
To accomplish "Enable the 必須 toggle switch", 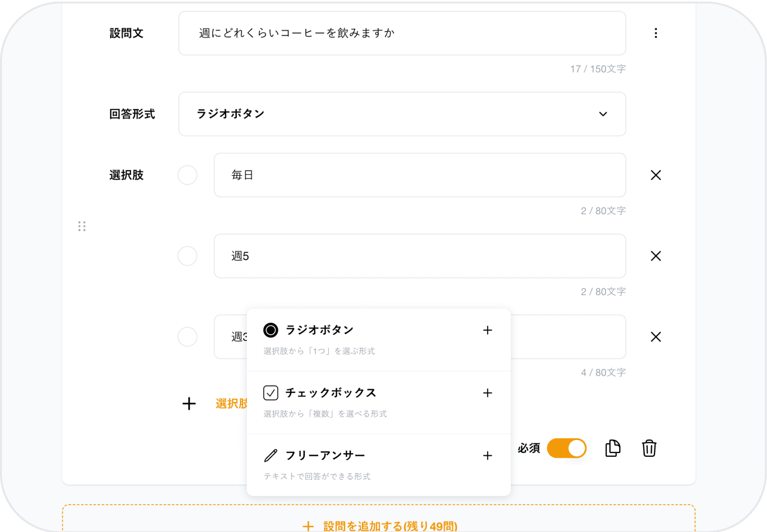I will click(x=567, y=448).
